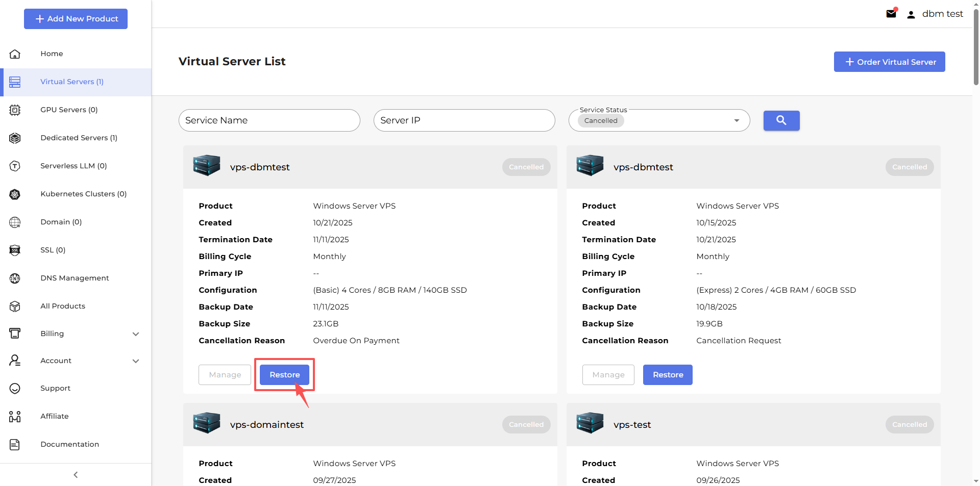980x486 pixels.
Task: Click the page vertical scrollbar
Action: (x=976, y=46)
